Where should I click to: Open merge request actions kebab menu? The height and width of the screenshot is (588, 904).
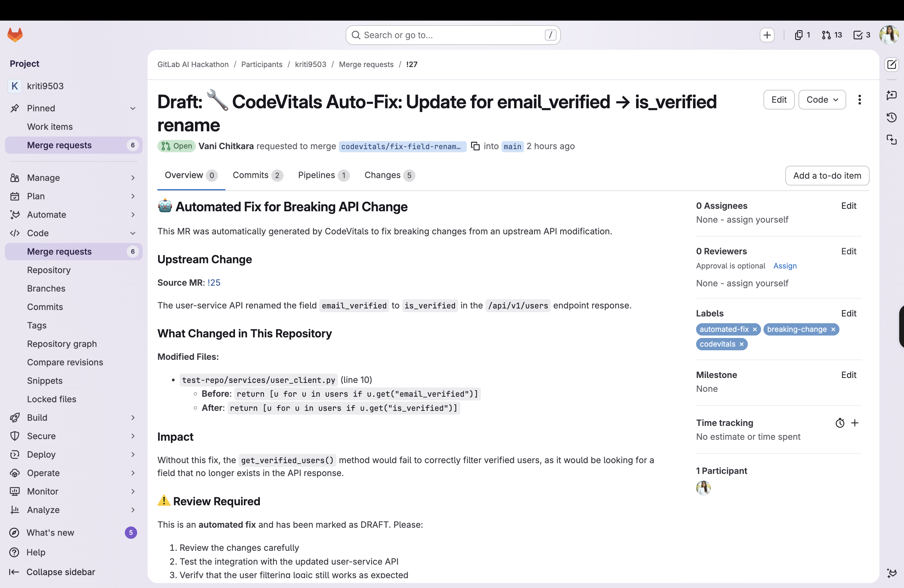[x=859, y=100]
